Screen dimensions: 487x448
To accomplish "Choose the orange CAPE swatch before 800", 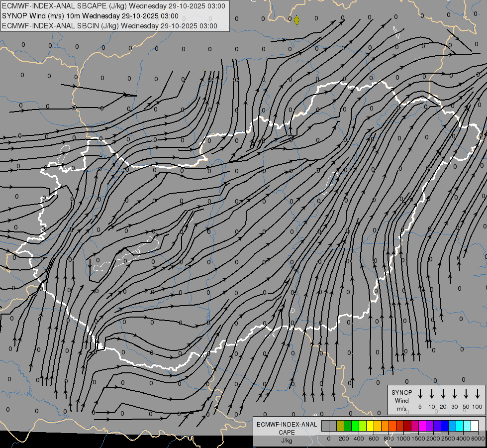I will pyautogui.click(x=385, y=426).
